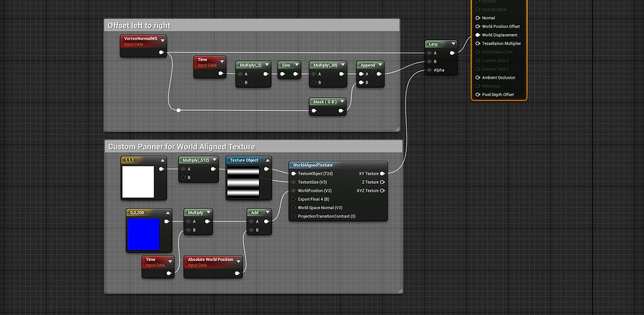This screenshot has height=315, width=644.
Task: Expand the Multiply(.2) node arrow
Action: 267,65
